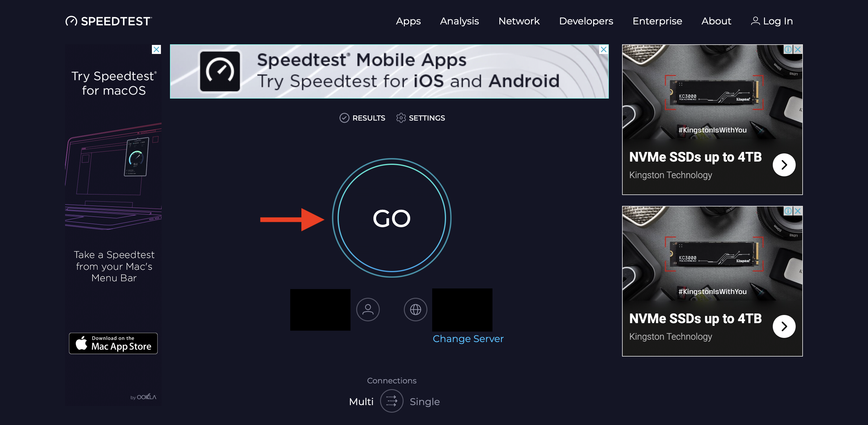This screenshot has width=868, height=425.
Task: Open the Apps menu
Action: pos(408,21)
